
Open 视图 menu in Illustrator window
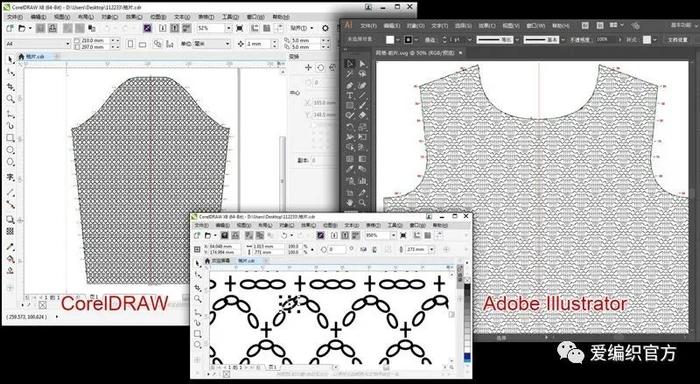pyautogui.click(x=511, y=26)
